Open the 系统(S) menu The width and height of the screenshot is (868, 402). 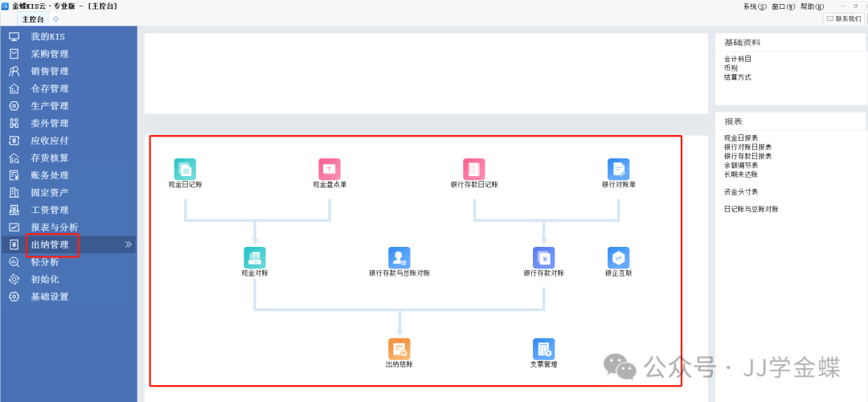pos(755,6)
